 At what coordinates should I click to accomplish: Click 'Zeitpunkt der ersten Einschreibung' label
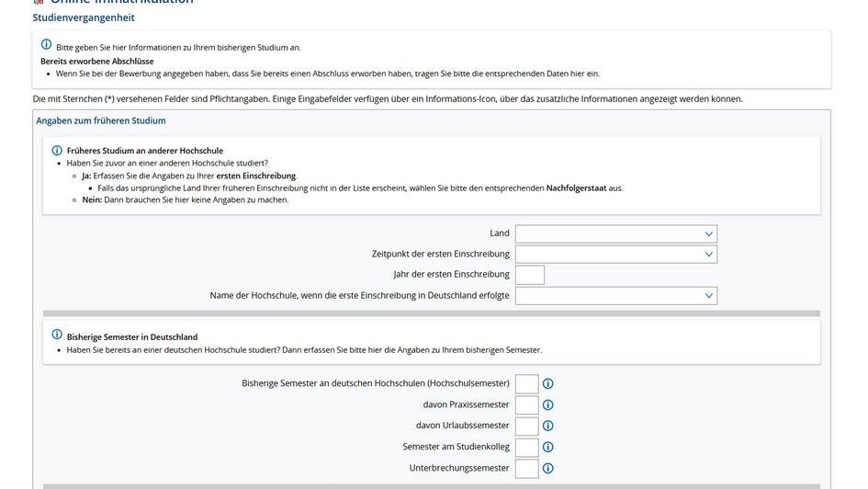point(441,254)
